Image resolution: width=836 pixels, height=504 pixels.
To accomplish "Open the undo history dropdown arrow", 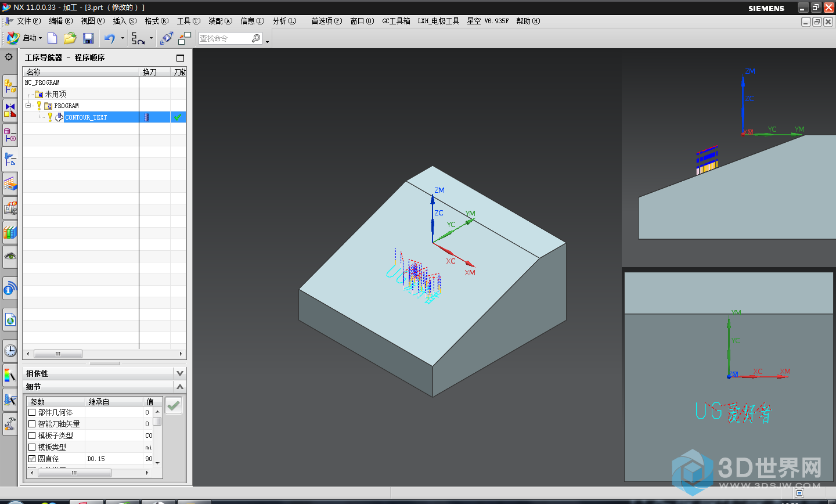I will click(122, 39).
